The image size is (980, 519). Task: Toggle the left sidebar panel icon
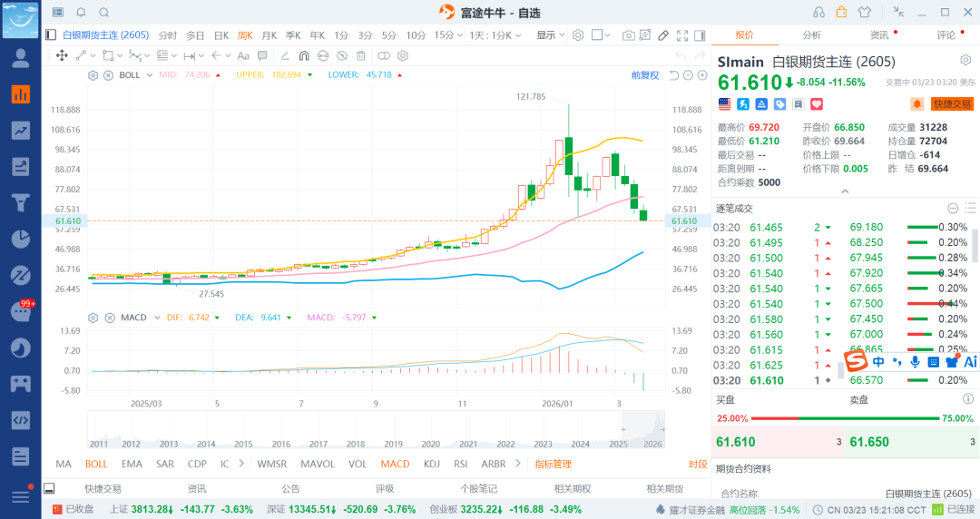pos(52,34)
